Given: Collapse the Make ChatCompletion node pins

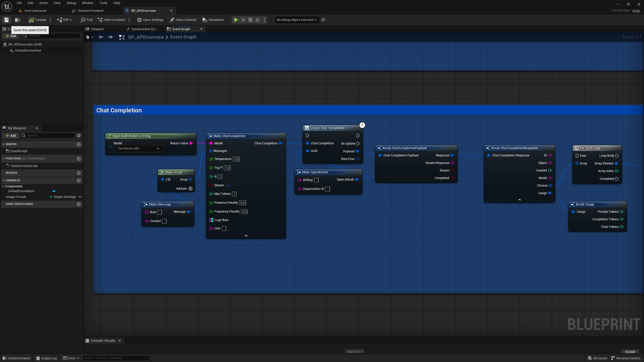Looking at the screenshot, I should pos(246,236).
